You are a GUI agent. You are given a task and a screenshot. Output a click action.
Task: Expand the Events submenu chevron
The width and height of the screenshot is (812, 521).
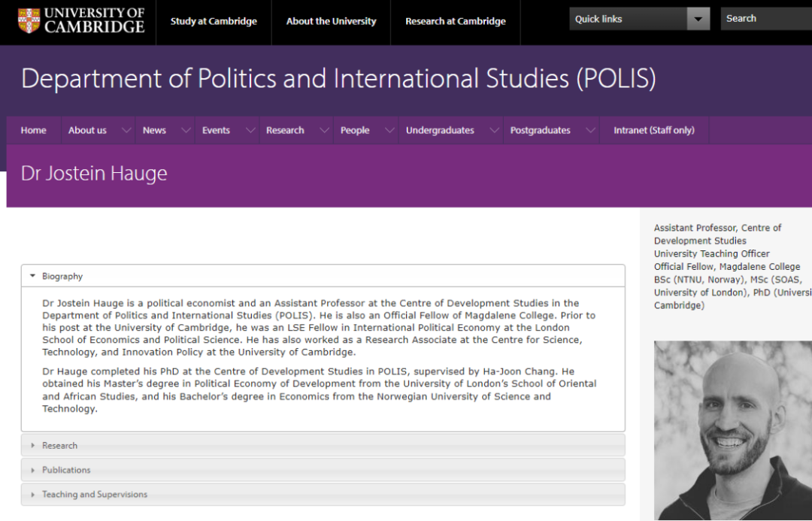250,130
